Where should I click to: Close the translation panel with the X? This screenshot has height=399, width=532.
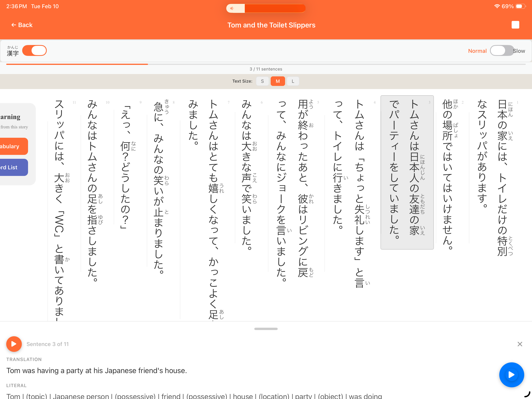tap(520, 344)
